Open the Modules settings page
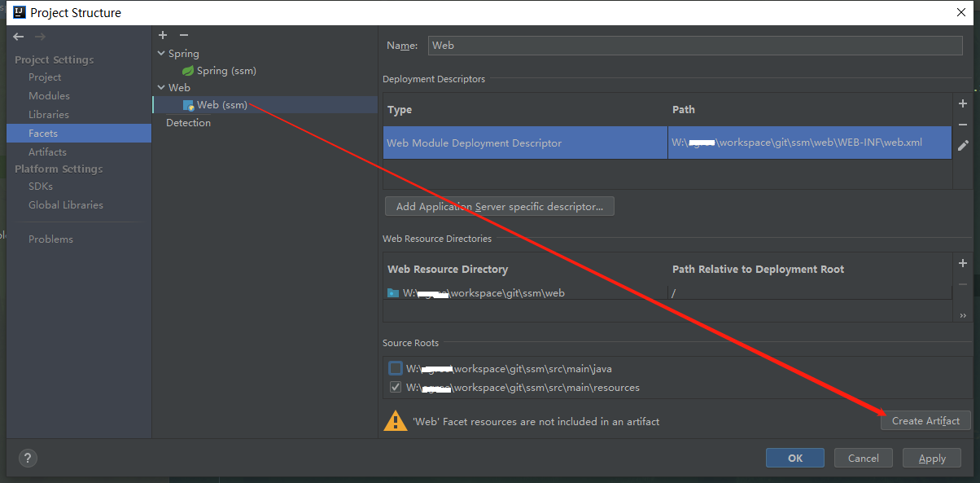980x483 pixels. coord(49,96)
